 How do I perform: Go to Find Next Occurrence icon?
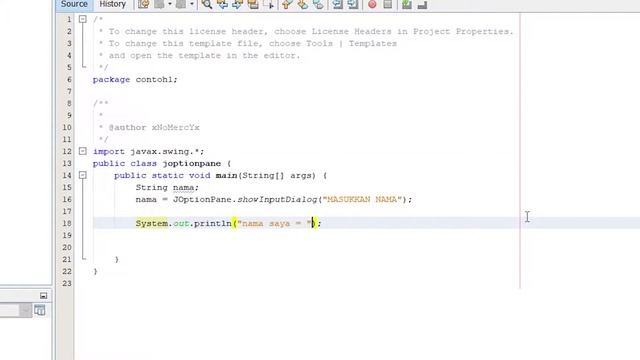point(238,4)
